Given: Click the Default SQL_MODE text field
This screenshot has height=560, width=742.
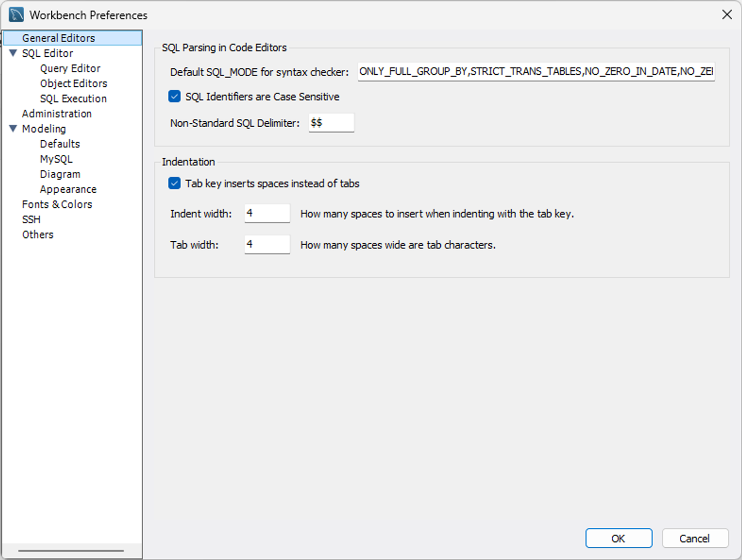Looking at the screenshot, I should coord(536,72).
